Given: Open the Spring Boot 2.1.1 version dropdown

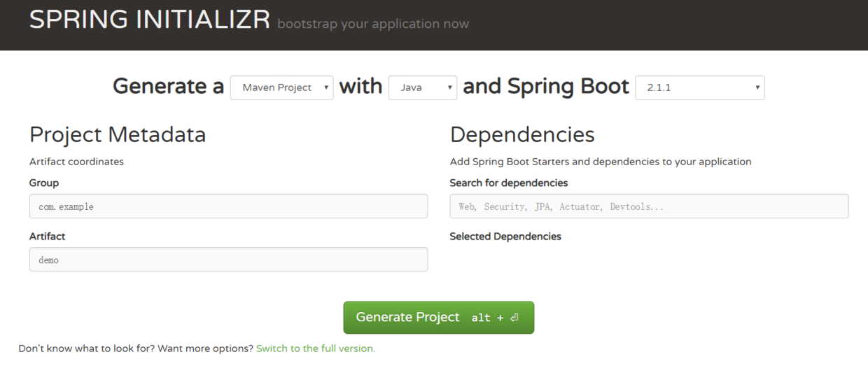Looking at the screenshot, I should coord(700,87).
